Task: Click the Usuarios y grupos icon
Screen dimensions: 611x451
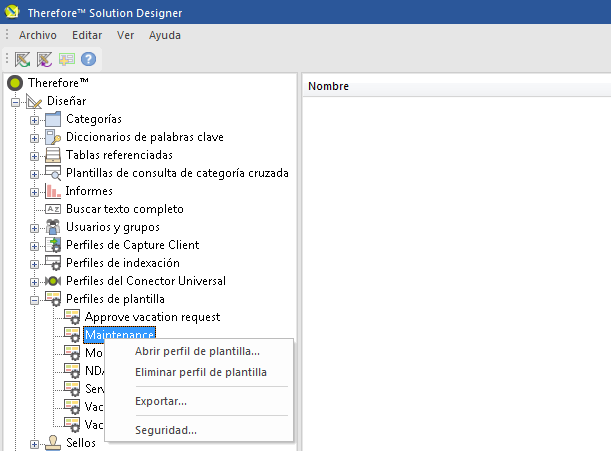Action: [53, 227]
